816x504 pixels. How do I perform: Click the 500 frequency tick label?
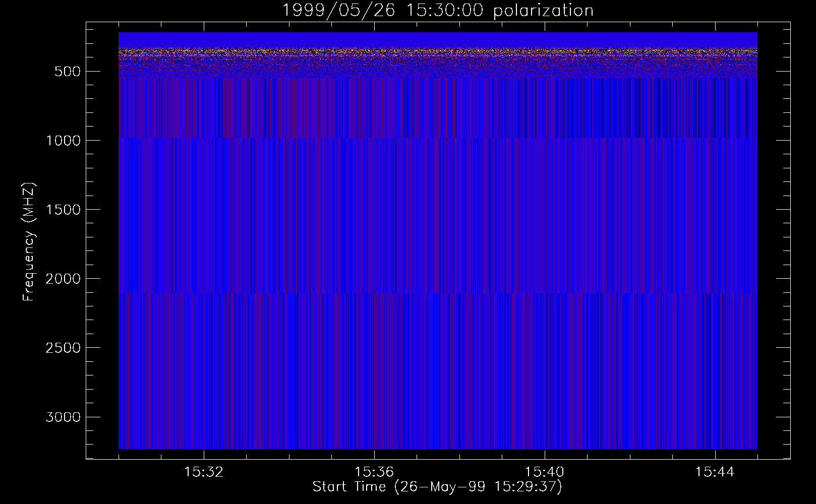pyautogui.click(x=68, y=72)
